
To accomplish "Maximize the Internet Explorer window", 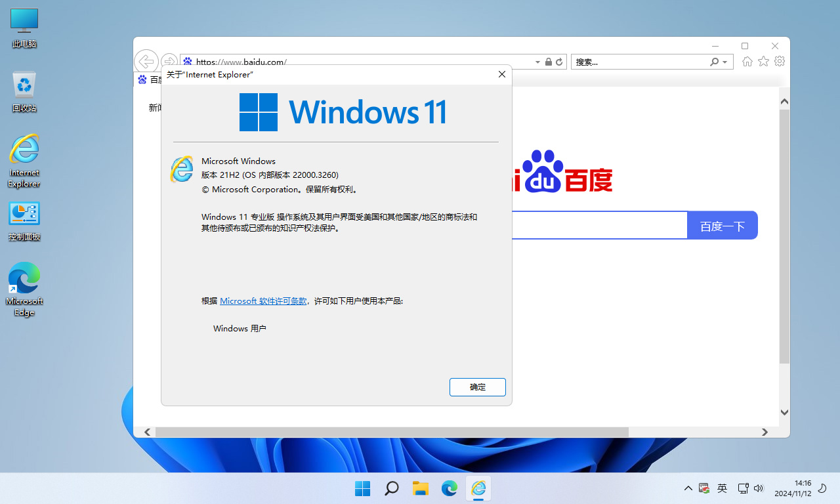I will pyautogui.click(x=745, y=46).
